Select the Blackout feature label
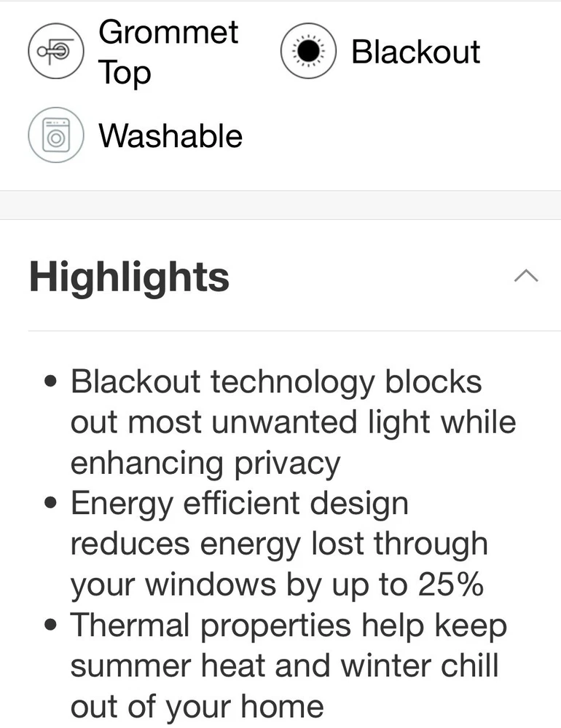 tap(415, 52)
